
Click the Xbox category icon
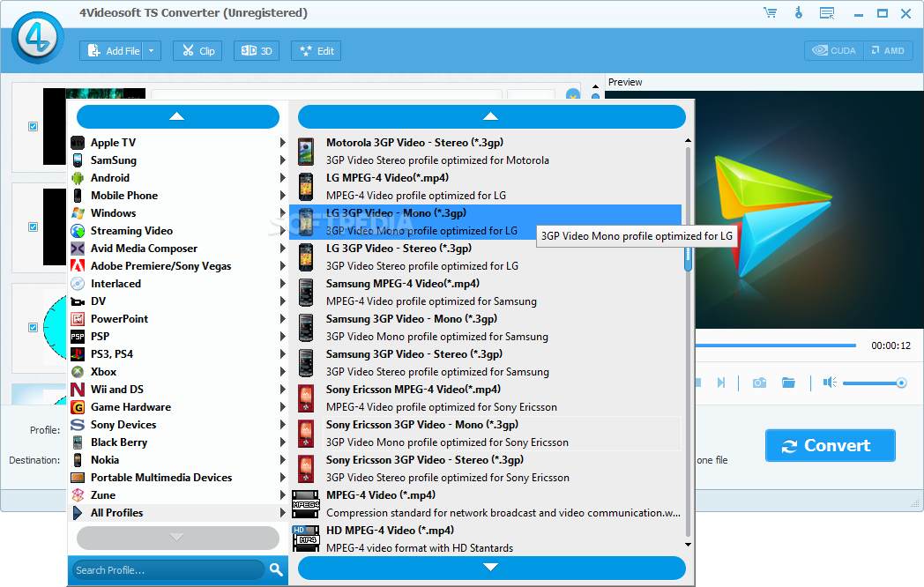pyautogui.click(x=78, y=372)
